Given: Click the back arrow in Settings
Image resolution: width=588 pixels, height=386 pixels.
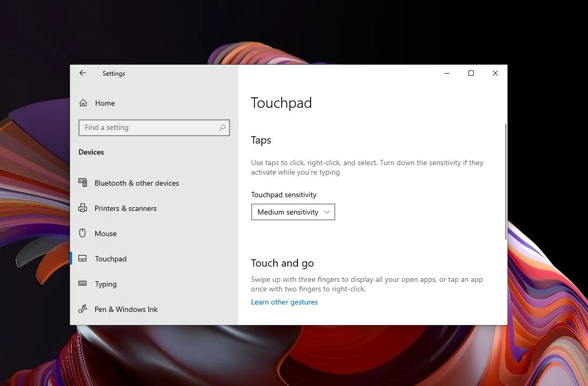Looking at the screenshot, I should pos(83,74).
